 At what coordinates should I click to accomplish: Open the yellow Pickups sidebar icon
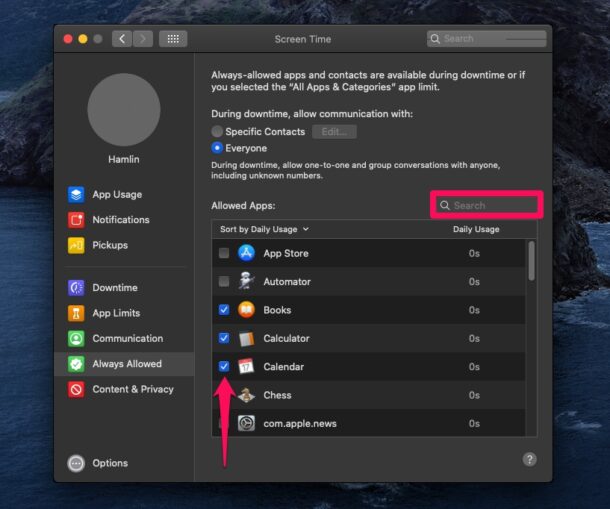(x=76, y=245)
